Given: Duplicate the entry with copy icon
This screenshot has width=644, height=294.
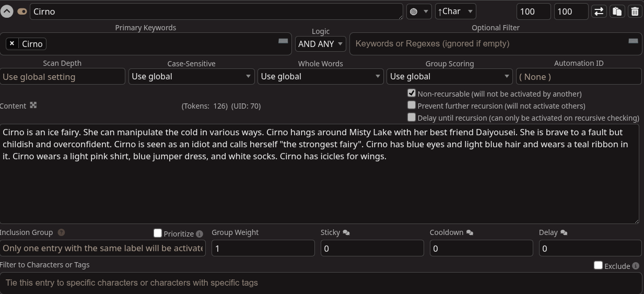Looking at the screenshot, I should (617, 11).
